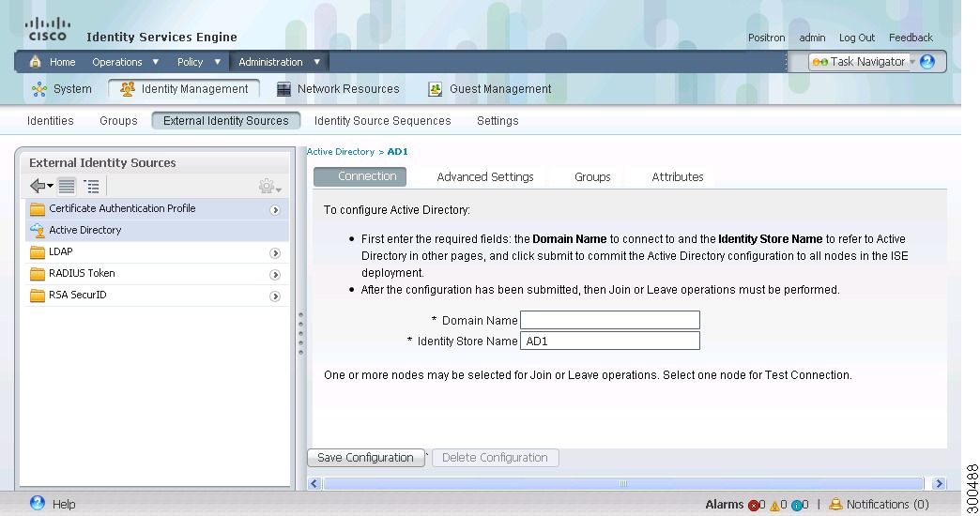Expand the RADIUS Token row arrow
Screen dimensions: 980x516
coord(274,275)
